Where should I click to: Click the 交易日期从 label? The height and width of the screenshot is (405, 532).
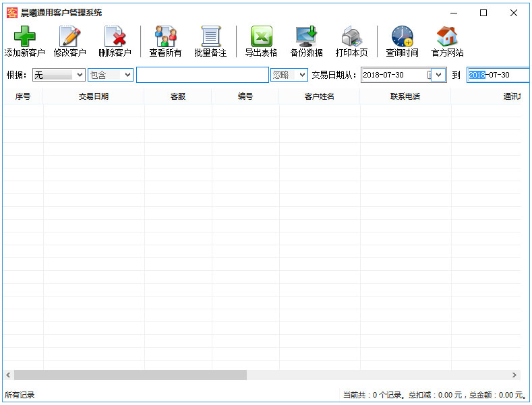pos(334,75)
